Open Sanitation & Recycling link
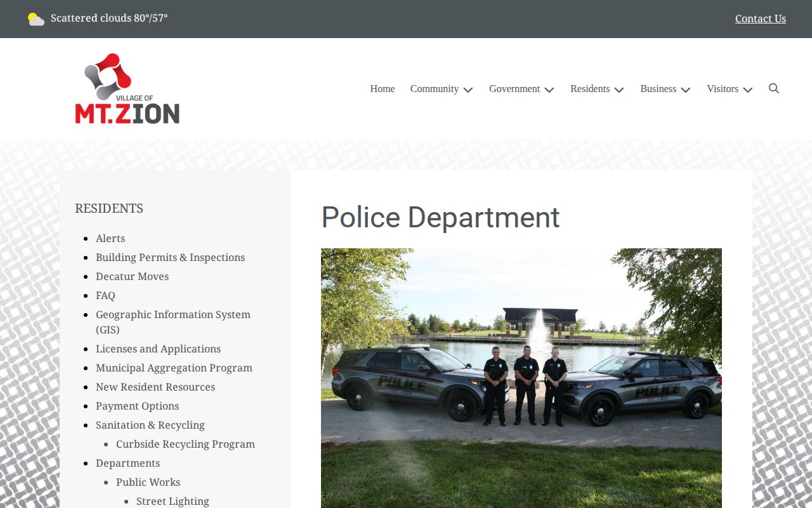Image resolution: width=812 pixels, height=508 pixels. tap(150, 425)
